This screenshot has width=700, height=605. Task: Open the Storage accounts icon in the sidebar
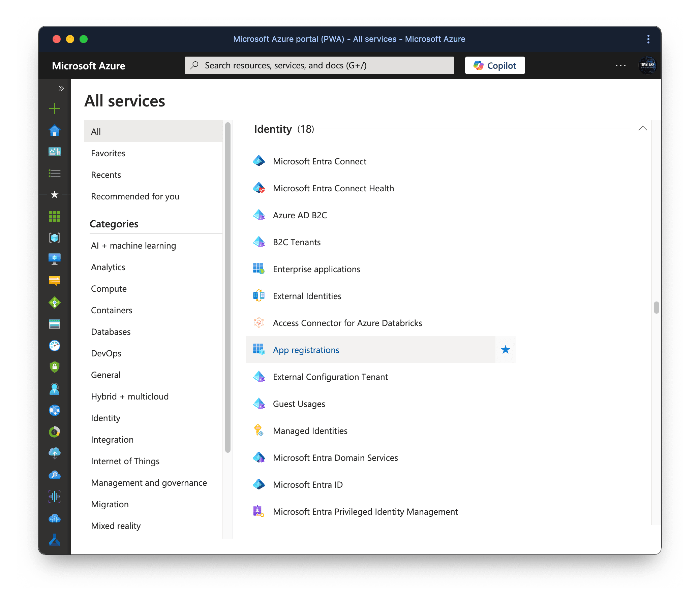pyautogui.click(x=54, y=324)
